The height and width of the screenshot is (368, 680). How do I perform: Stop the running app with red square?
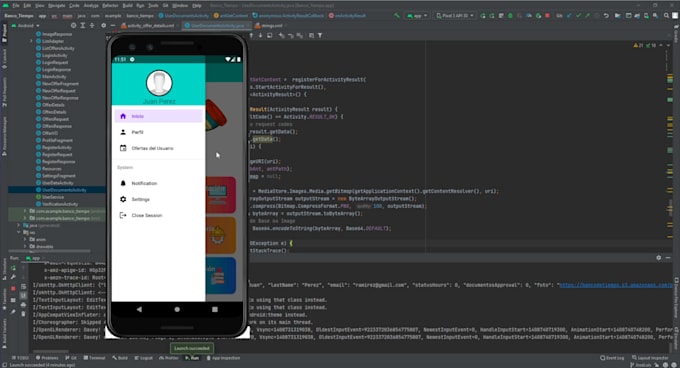point(547,16)
